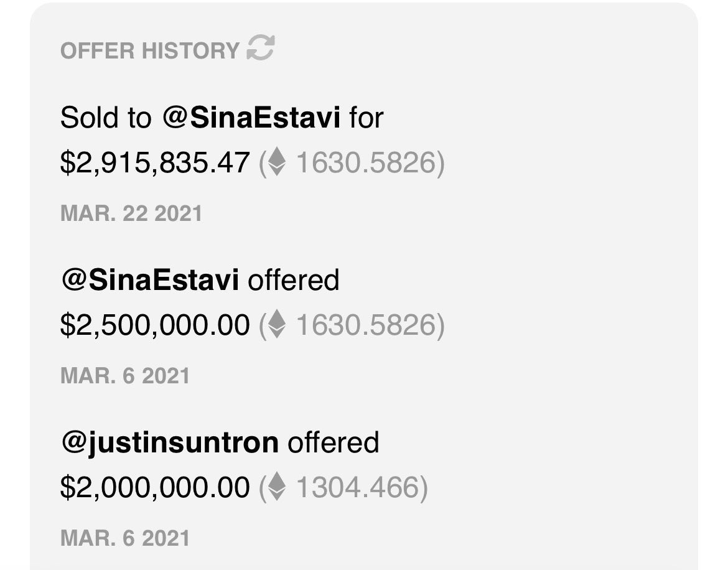Viewport: 728px width, 570px height.
Task: Click Ethereum icon beside the $2,000,000.00 offer
Action: pyautogui.click(x=276, y=487)
